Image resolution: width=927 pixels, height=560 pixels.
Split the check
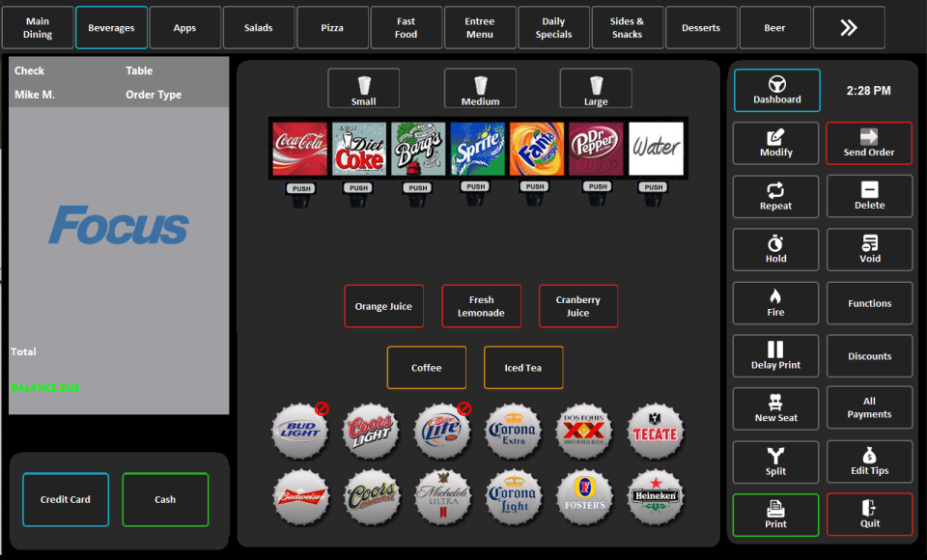pyautogui.click(x=775, y=462)
